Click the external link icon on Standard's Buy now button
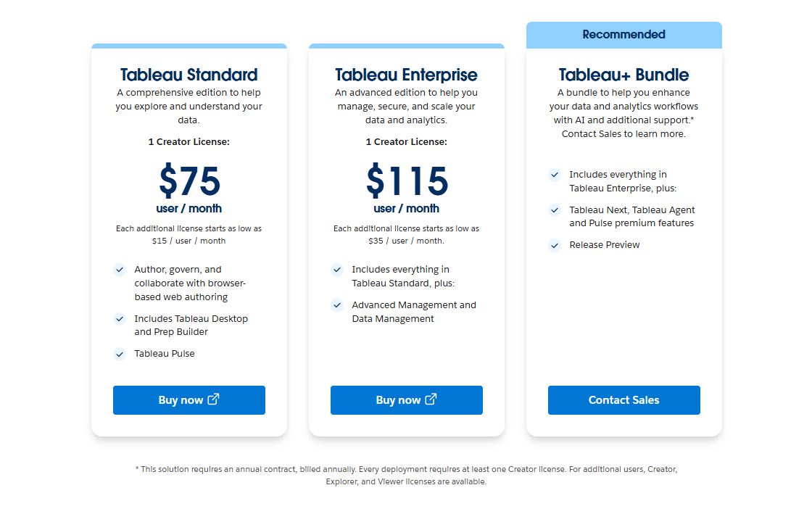812x522 pixels. click(213, 399)
